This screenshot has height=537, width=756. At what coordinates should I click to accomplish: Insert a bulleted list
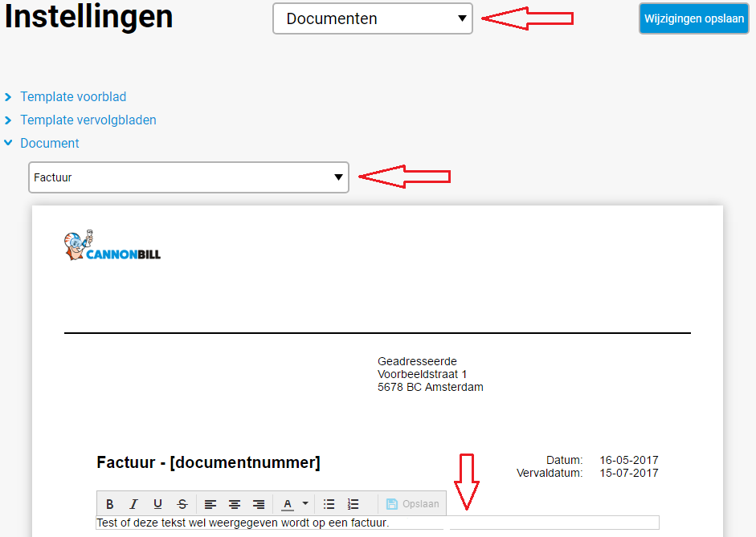tap(329, 504)
